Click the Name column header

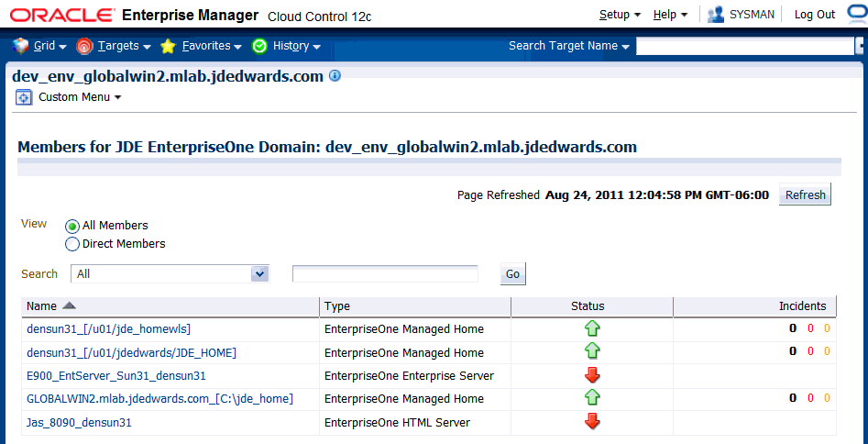tap(170, 306)
